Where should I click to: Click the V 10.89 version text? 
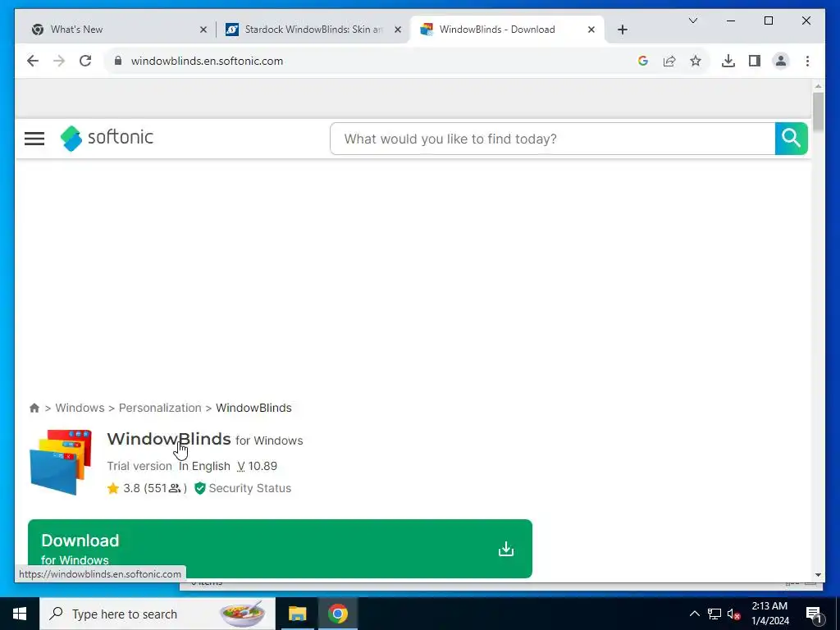pyautogui.click(x=257, y=466)
